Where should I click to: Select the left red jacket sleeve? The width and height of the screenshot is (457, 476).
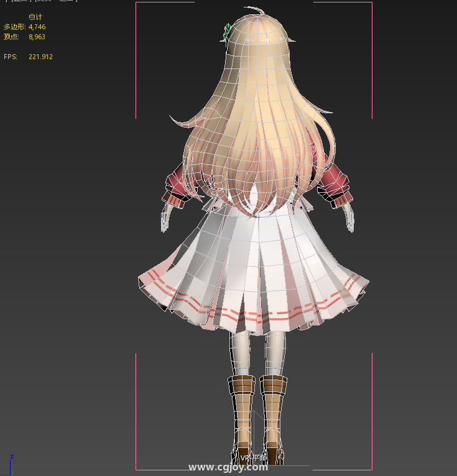click(x=178, y=184)
